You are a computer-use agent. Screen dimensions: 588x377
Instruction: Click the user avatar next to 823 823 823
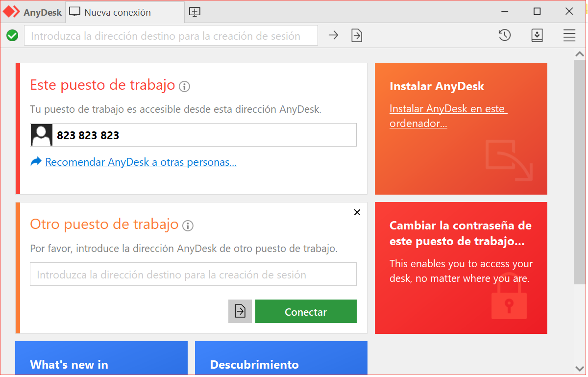pyautogui.click(x=42, y=135)
